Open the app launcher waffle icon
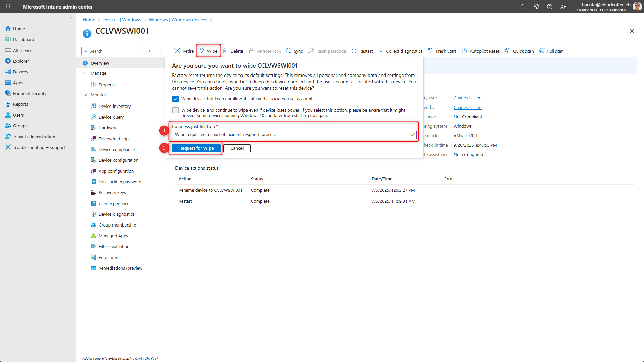This screenshot has height=362, width=644. click(8, 7)
